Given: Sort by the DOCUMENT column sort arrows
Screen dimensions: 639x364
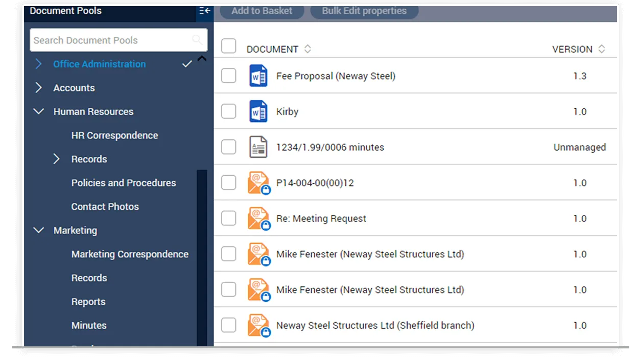Looking at the screenshot, I should pos(307,49).
